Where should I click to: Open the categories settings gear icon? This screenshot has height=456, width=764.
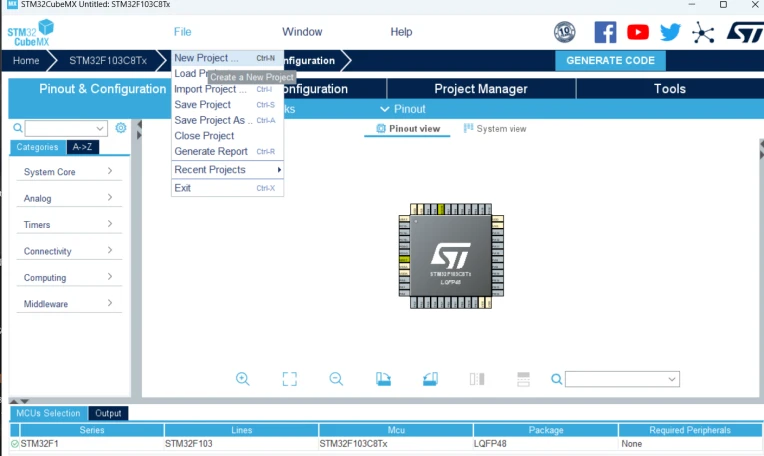tap(120, 128)
